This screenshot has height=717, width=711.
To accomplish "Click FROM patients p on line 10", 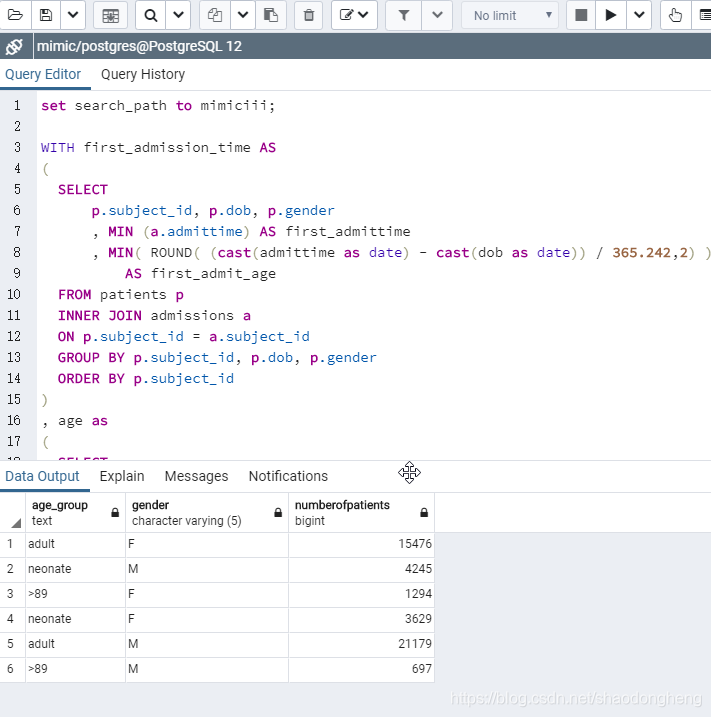I will pyautogui.click(x=121, y=294).
